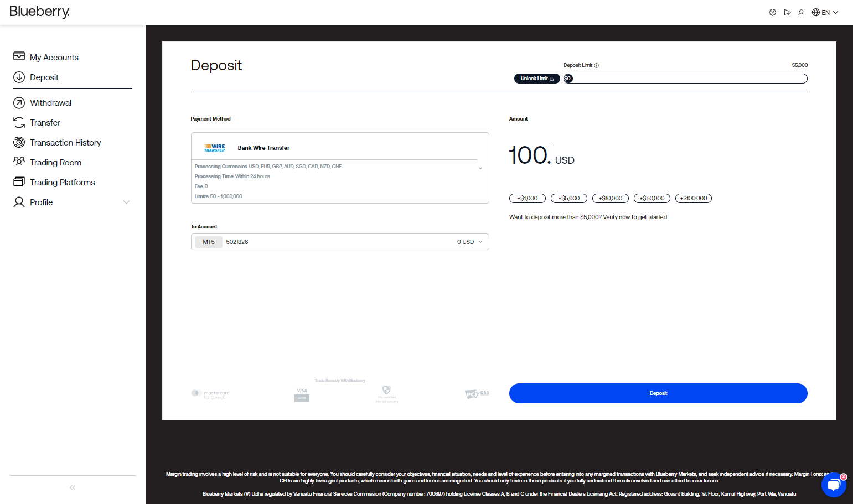Add +$1,000 to the amount

pos(528,198)
